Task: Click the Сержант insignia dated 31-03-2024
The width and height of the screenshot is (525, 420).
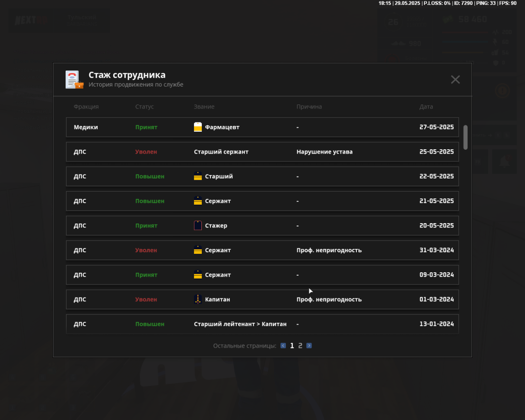Action: [197, 250]
